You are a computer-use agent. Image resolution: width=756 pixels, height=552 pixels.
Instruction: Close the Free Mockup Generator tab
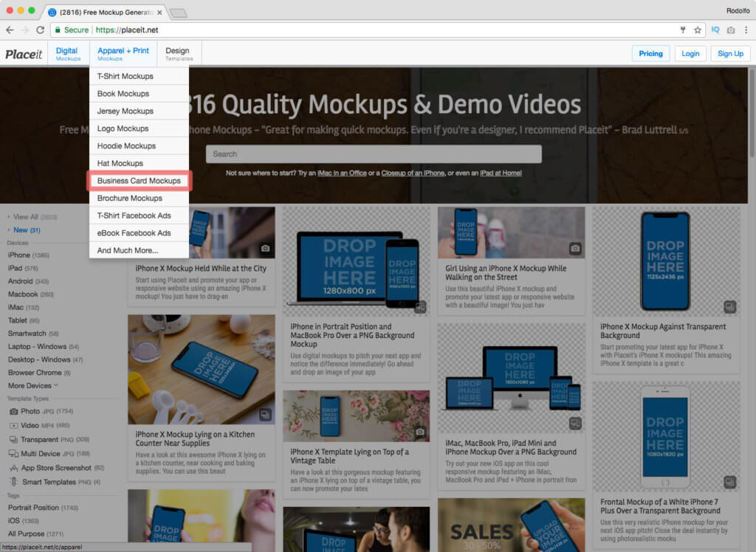159,13
